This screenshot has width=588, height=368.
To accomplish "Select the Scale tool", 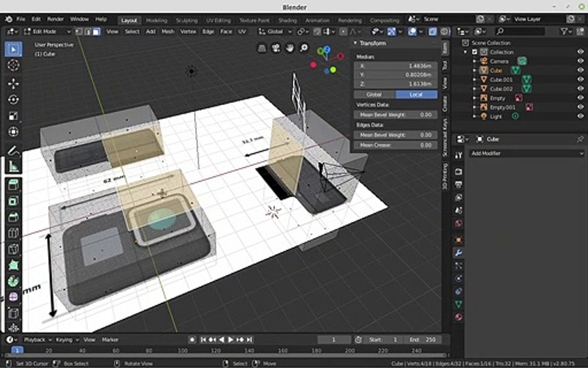I will coord(13,116).
